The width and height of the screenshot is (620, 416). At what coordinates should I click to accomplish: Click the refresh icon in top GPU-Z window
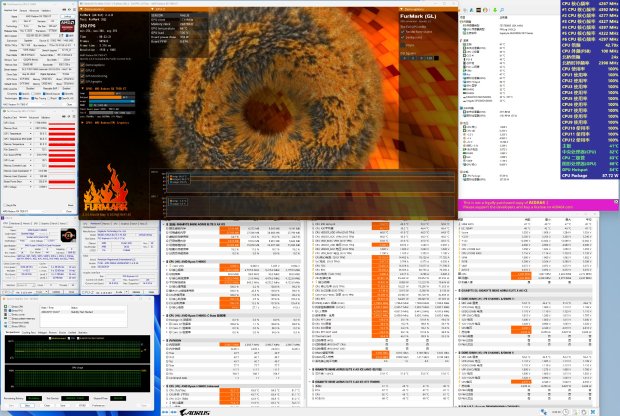(x=70, y=9)
